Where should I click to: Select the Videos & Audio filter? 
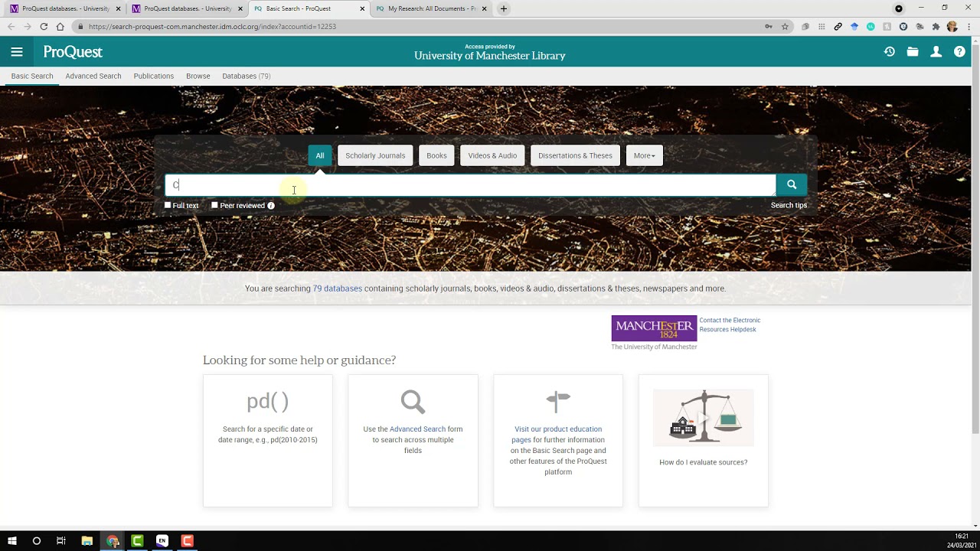[492, 155]
